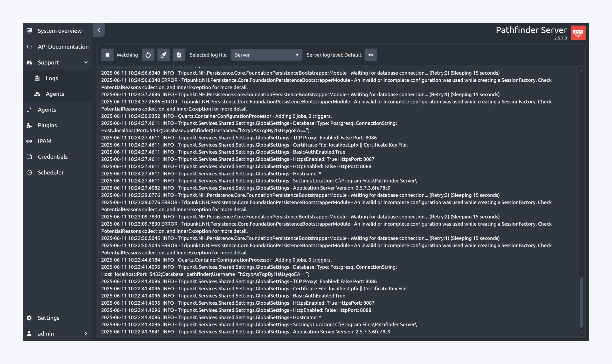612x364 pixels.
Task: Stop watching the log file
Action: coord(107,55)
